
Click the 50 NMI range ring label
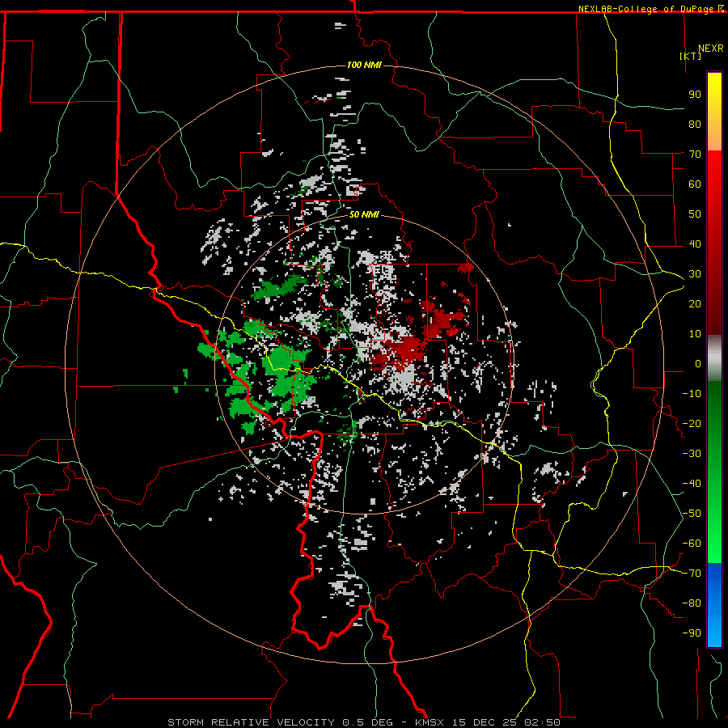[364, 214]
